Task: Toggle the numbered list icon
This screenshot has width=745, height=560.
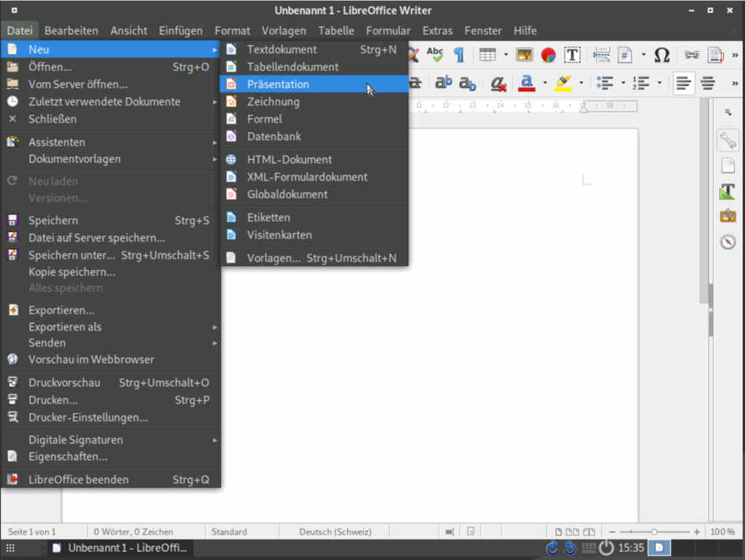Action: coord(641,83)
